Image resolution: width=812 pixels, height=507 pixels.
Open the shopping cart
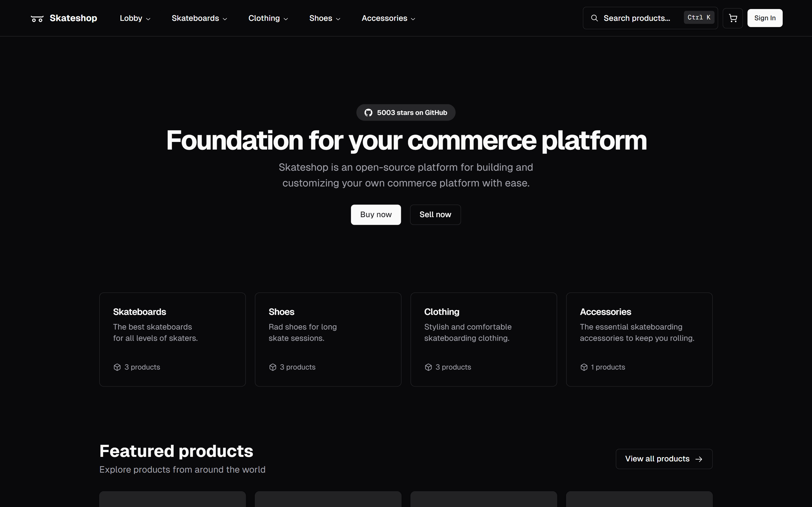click(733, 18)
